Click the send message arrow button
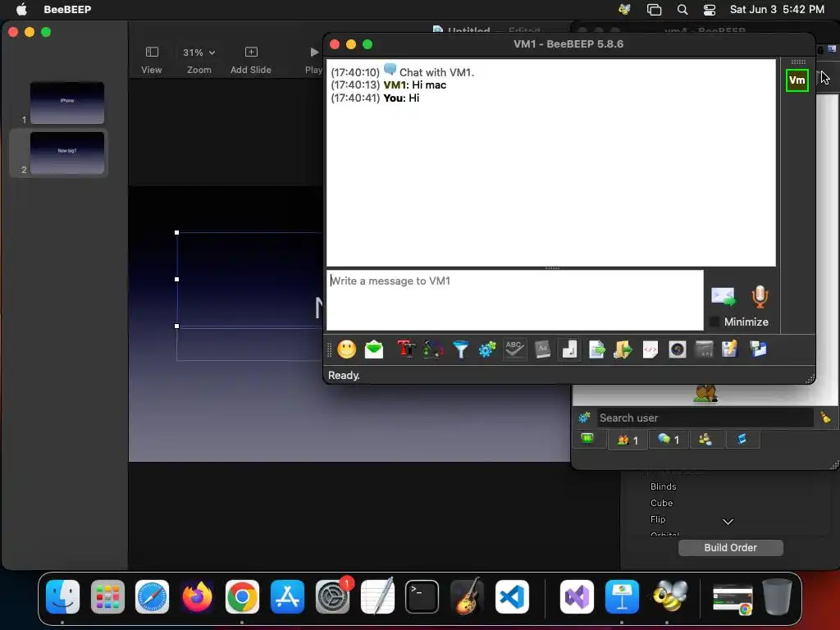840x630 pixels. coord(724,297)
